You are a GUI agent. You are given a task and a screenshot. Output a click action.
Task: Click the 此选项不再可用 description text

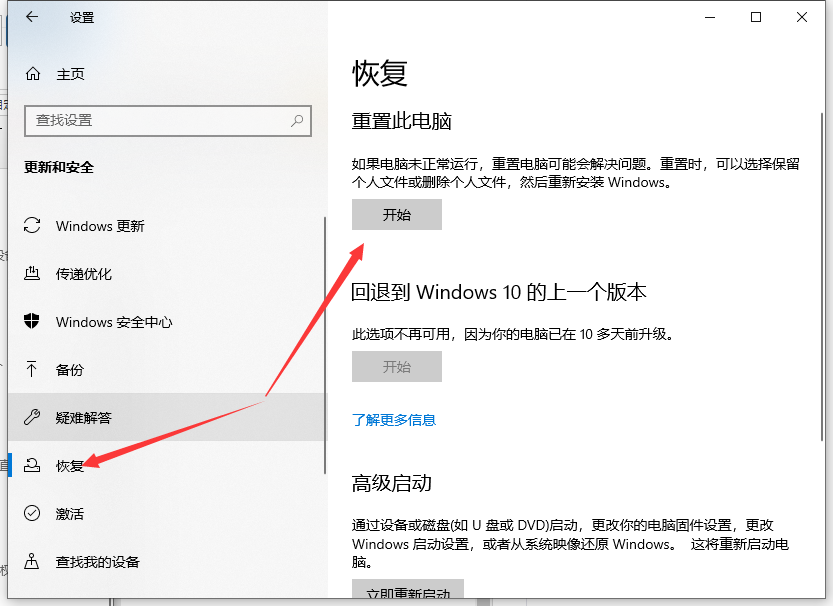click(513, 334)
